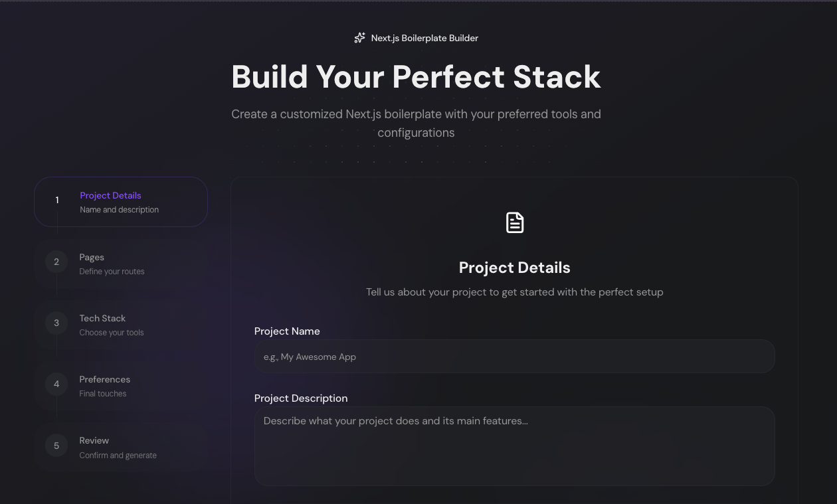Click the number 4 step circle
The height and width of the screenshot is (504, 837).
coord(56,384)
